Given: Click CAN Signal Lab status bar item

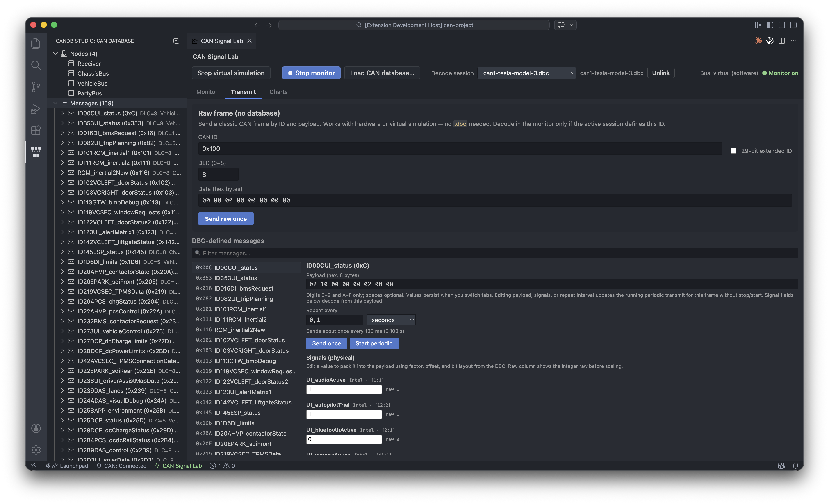Looking at the screenshot, I should tap(178, 466).
